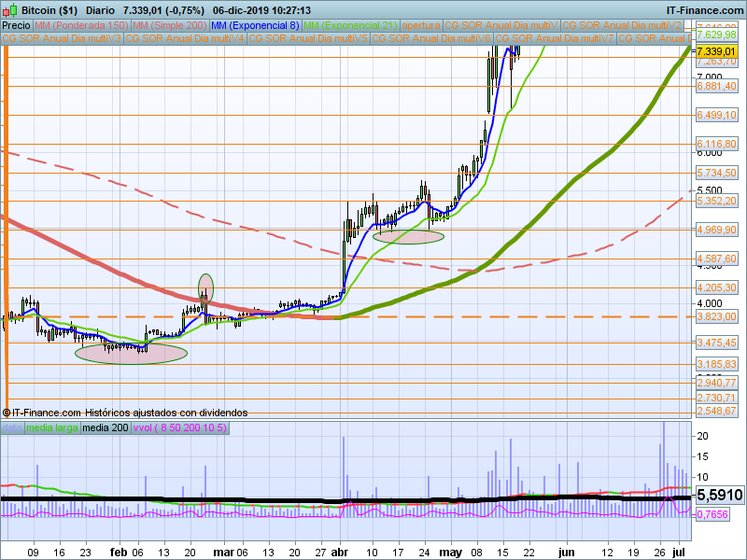The width and height of the screenshot is (747, 560).
Task: Open the MM (Ponderada 150) indicator label
Action: (x=82, y=24)
